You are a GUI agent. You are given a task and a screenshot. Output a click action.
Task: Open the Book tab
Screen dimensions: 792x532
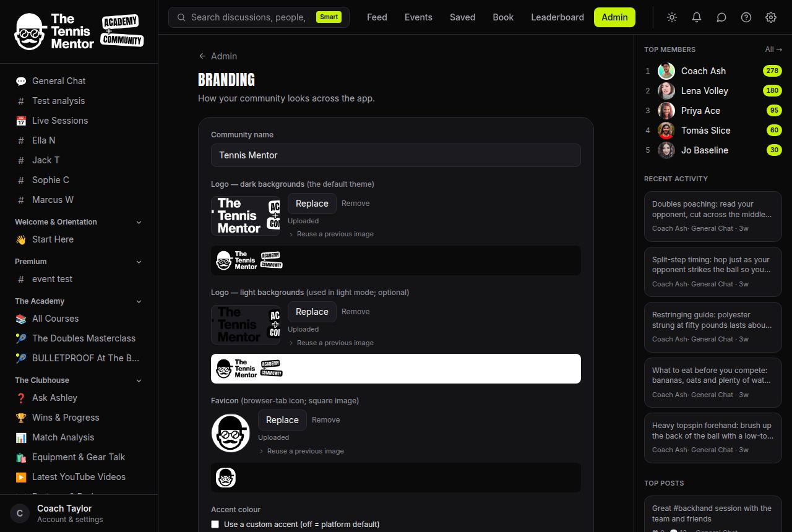[x=503, y=17]
